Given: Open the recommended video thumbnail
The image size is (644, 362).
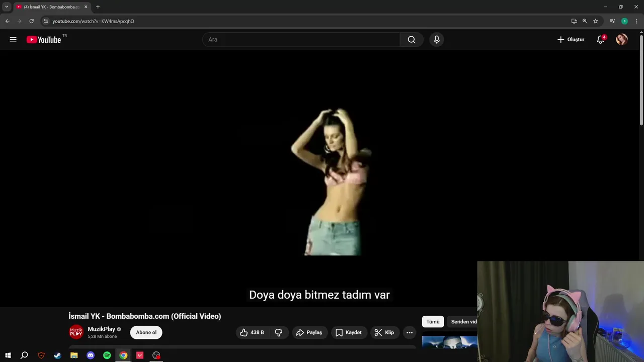Looking at the screenshot, I should pos(449,342).
